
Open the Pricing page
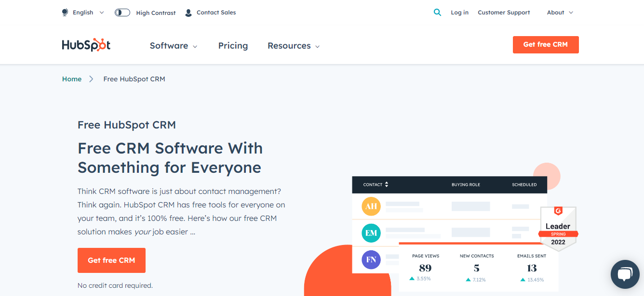coord(233,46)
